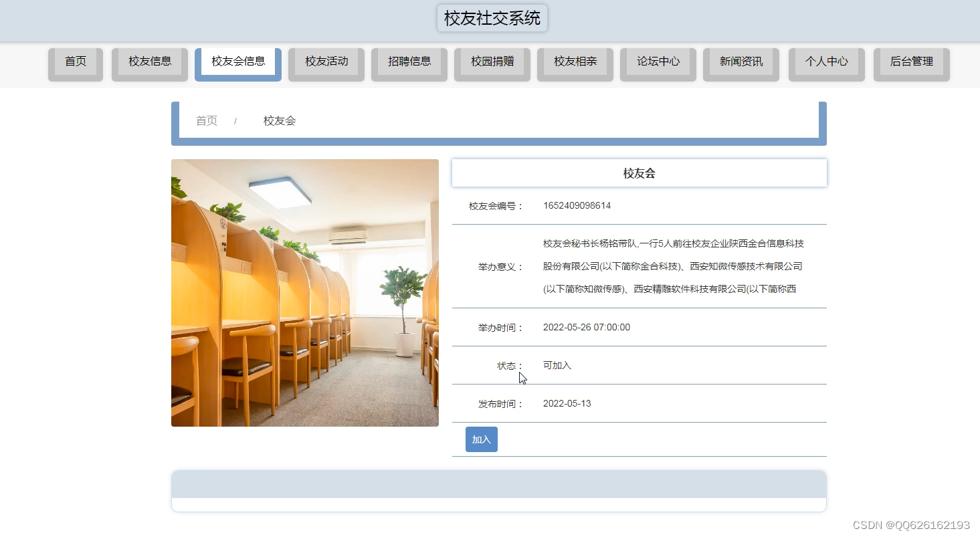980x537 pixels.
Task: Open 校友活动 in the navigation bar
Action: (x=326, y=64)
